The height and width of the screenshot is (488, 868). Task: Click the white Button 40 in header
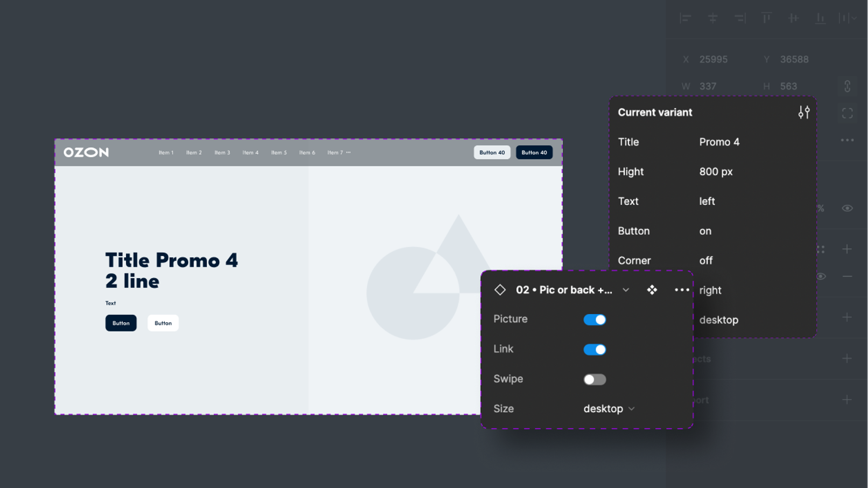point(492,152)
